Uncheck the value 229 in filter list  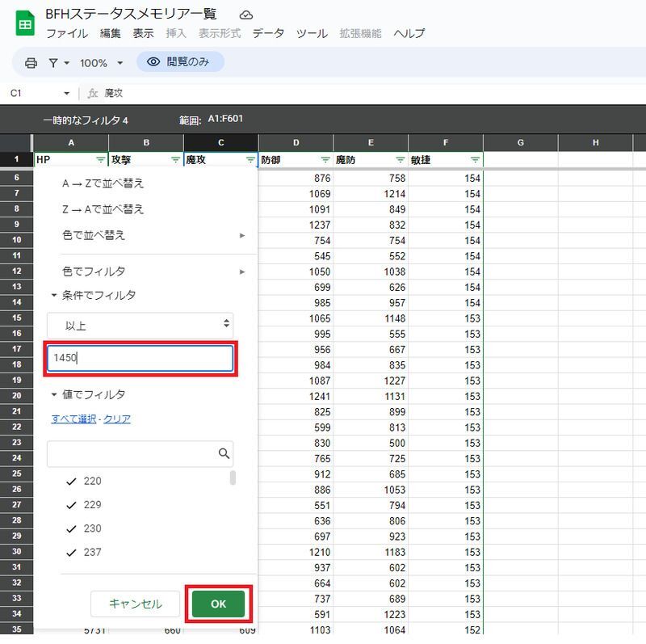pos(71,505)
